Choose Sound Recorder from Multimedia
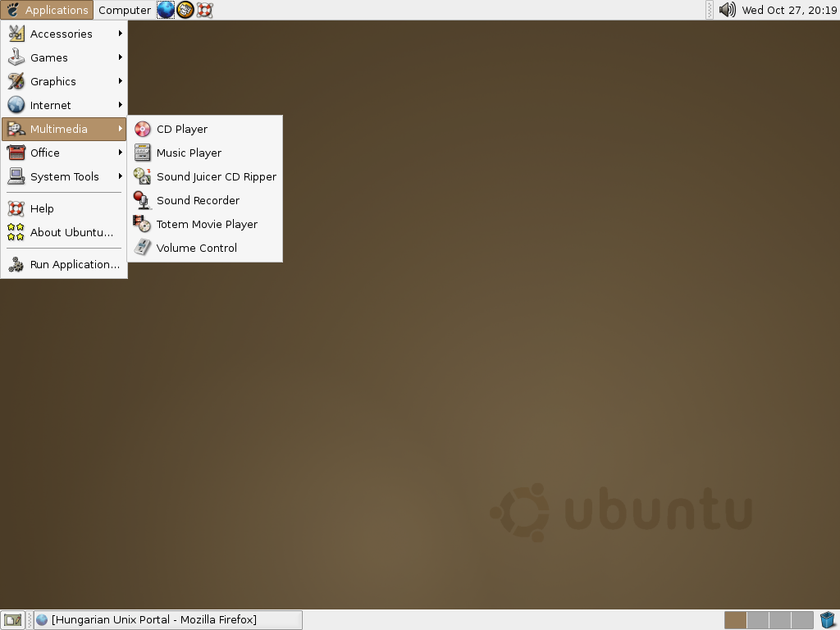The height and width of the screenshot is (630, 840). [x=204, y=200]
